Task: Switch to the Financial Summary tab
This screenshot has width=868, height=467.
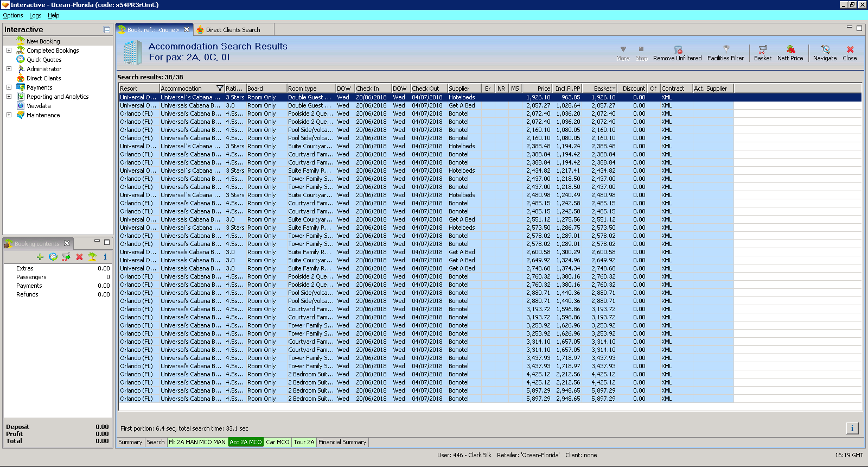Action: [342, 442]
